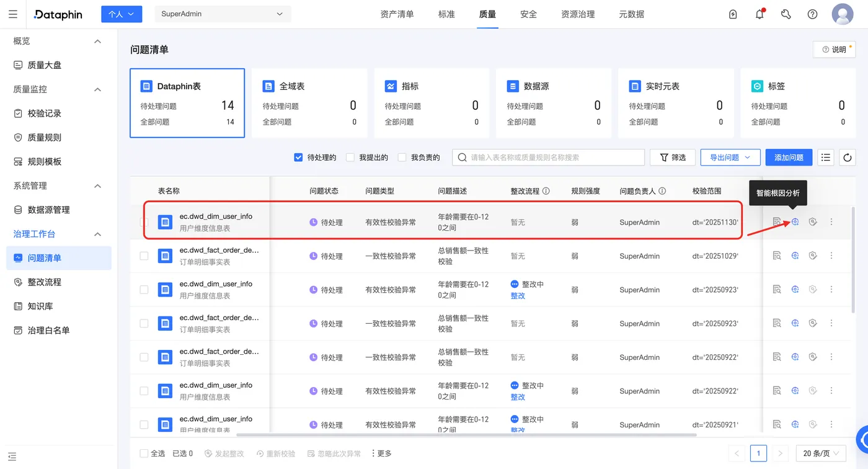Screen dimensions: 868x469
Task: Select the 数据源 summary card
Action: (x=554, y=103)
